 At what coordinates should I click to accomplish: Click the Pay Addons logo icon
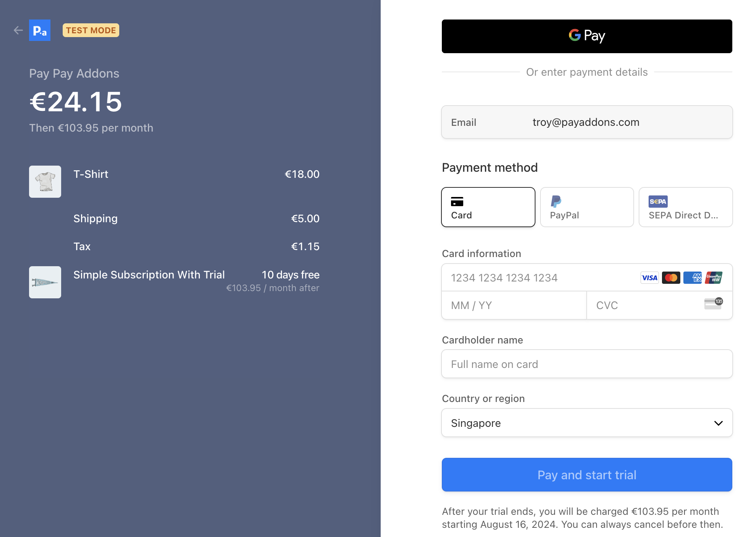click(40, 30)
